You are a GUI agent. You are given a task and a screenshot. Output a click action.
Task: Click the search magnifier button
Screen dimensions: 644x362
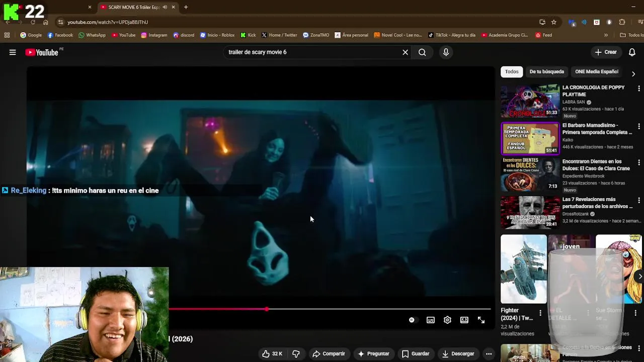point(422,52)
